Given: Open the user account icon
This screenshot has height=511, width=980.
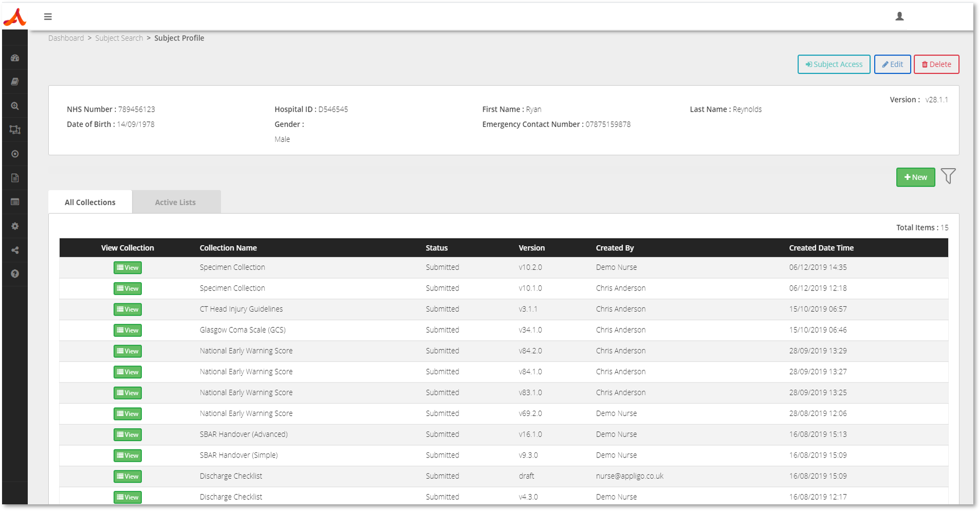Looking at the screenshot, I should [x=899, y=16].
